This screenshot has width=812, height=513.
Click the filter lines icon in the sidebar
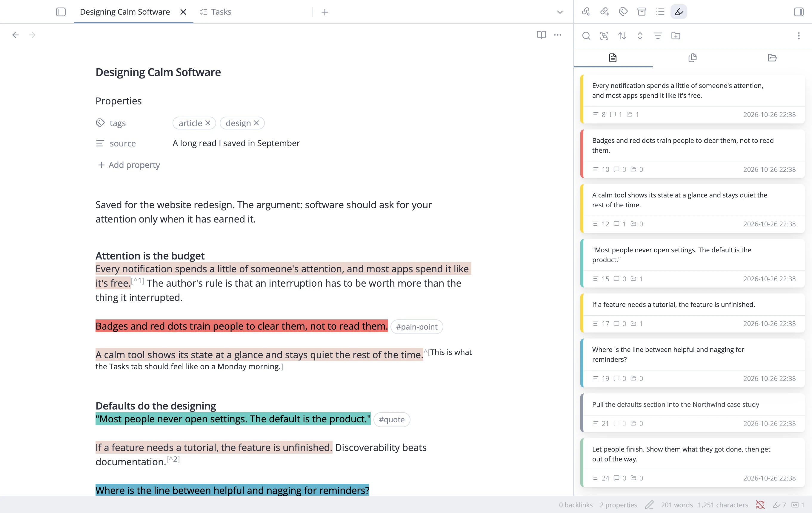tap(658, 36)
